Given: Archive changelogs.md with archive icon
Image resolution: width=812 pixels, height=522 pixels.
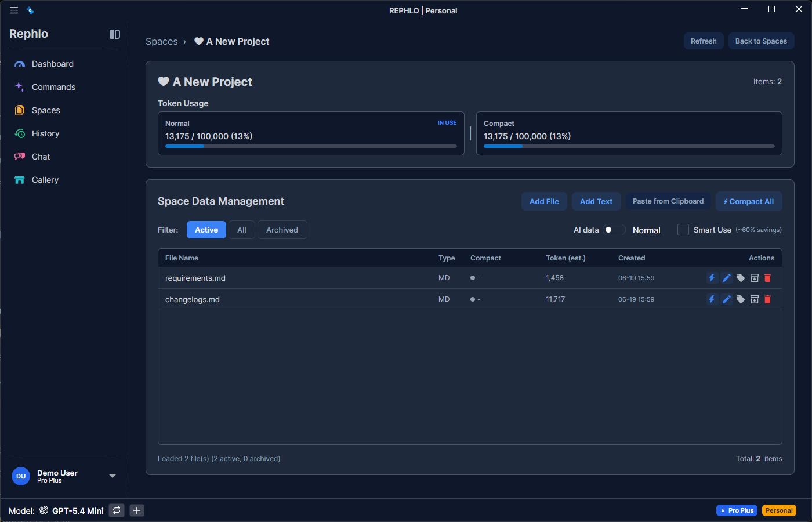Looking at the screenshot, I should (x=755, y=299).
